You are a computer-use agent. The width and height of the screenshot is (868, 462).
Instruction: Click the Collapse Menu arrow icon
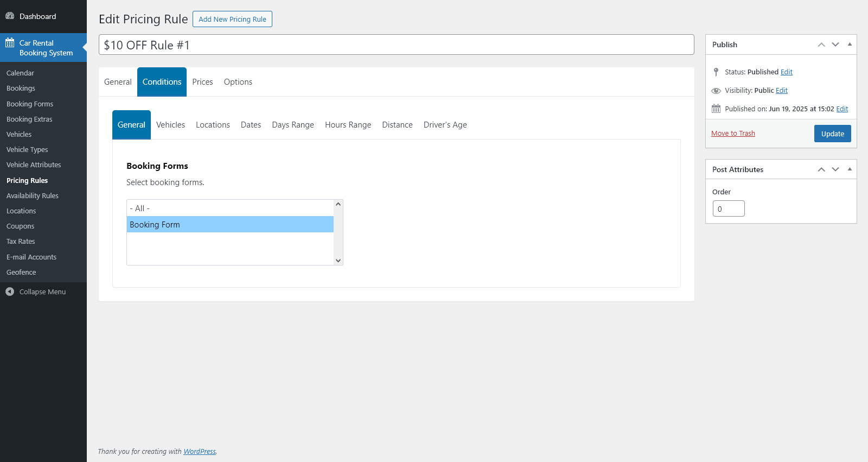[10, 292]
